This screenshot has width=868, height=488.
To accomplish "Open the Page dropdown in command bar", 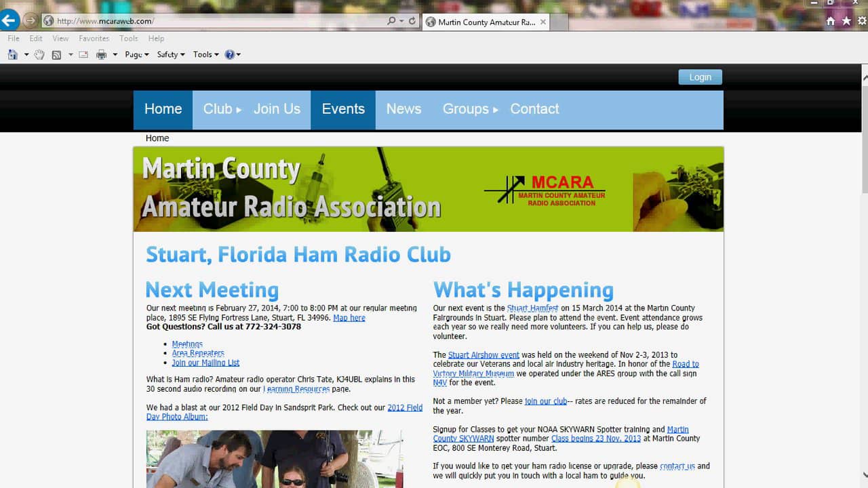I will [x=136, y=54].
